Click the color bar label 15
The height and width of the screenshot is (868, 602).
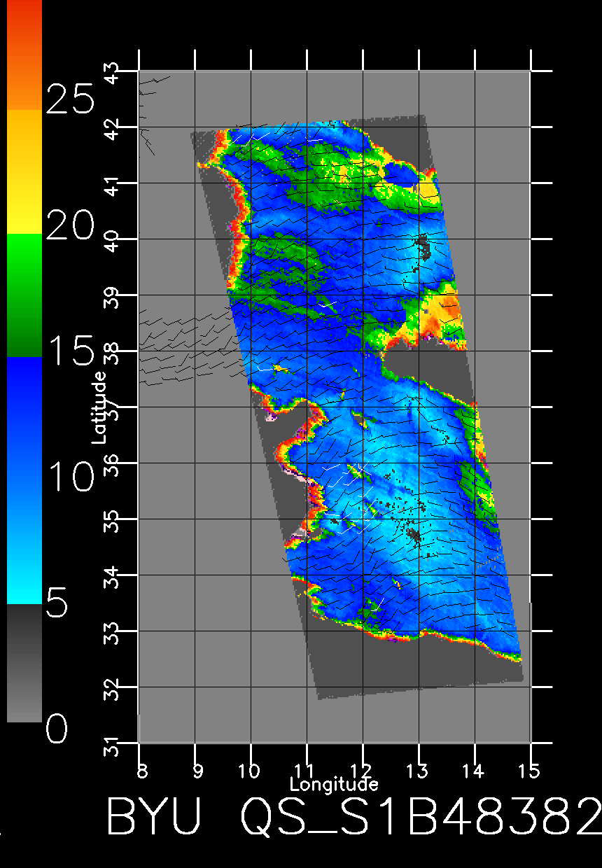click(x=70, y=351)
